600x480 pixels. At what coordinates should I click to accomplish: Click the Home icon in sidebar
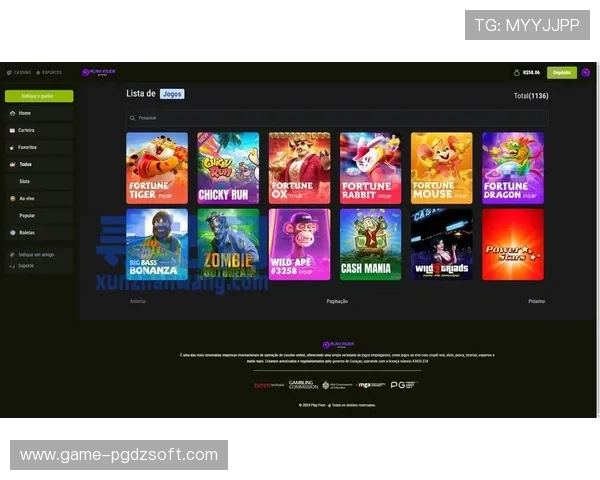tap(12, 113)
